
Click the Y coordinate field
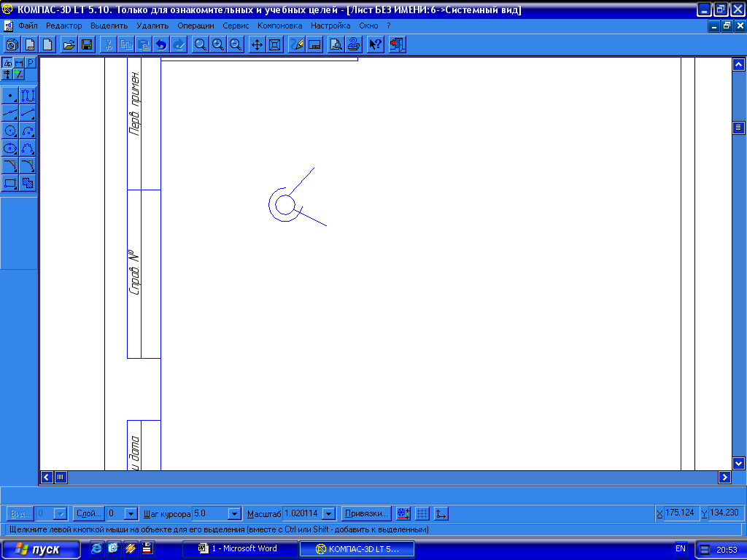point(724,513)
